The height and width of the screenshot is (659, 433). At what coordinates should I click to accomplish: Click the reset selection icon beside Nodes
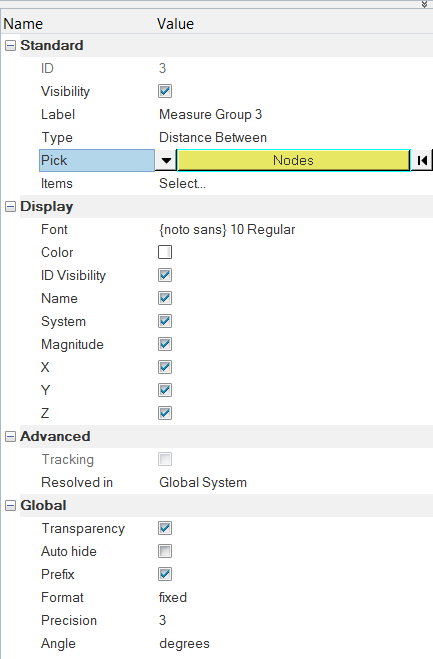click(x=422, y=160)
